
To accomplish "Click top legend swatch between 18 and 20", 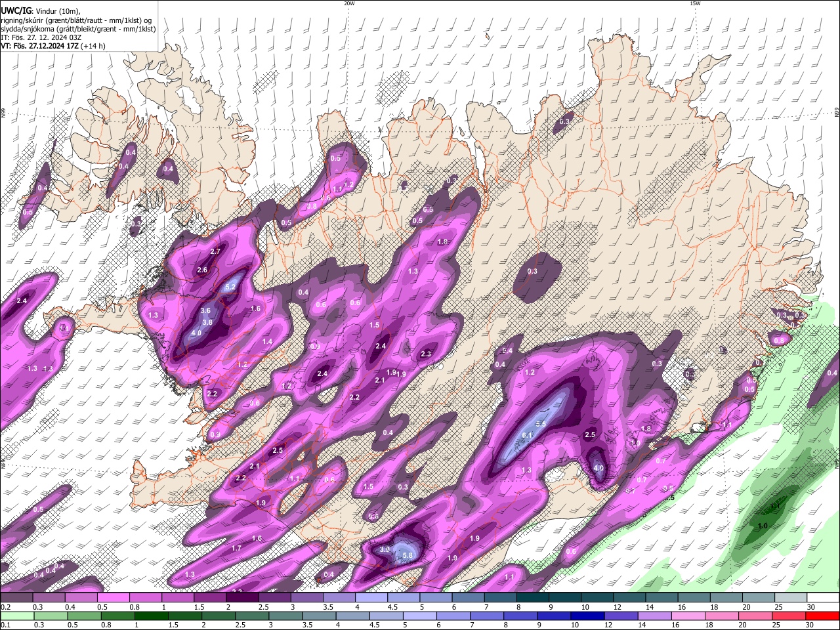I will click(725, 598).
